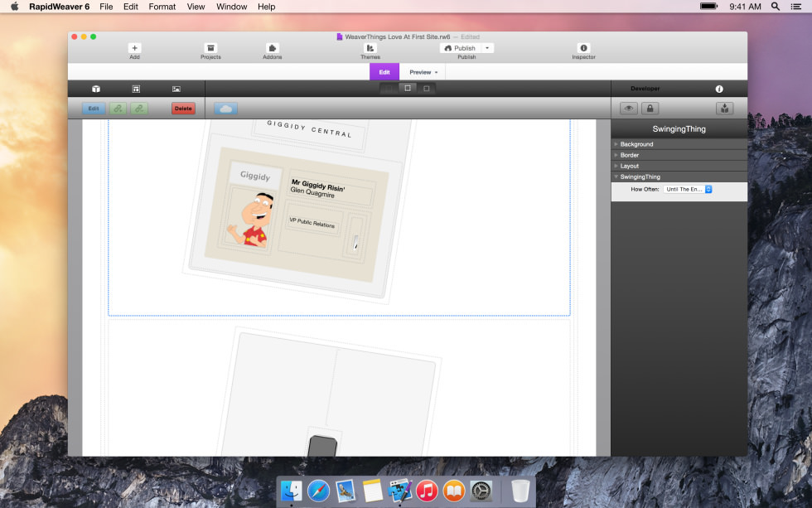812x508 pixels.
Task: Open System Preferences in the Dock
Action: click(481, 491)
